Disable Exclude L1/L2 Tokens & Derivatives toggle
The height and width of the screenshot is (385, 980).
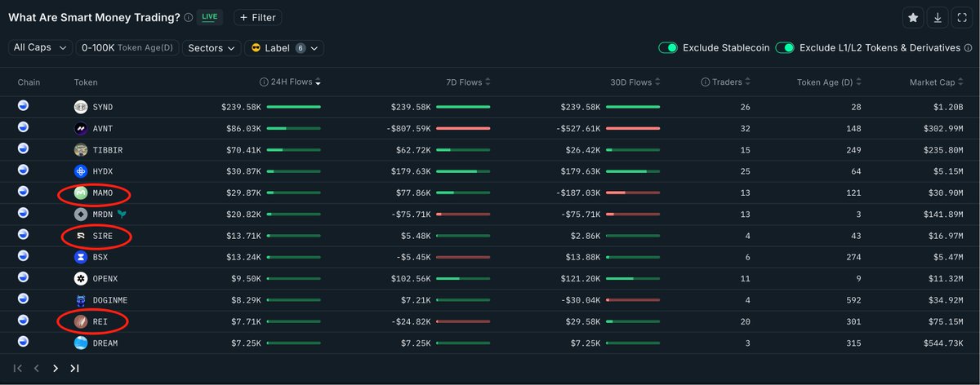[x=785, y=48]
